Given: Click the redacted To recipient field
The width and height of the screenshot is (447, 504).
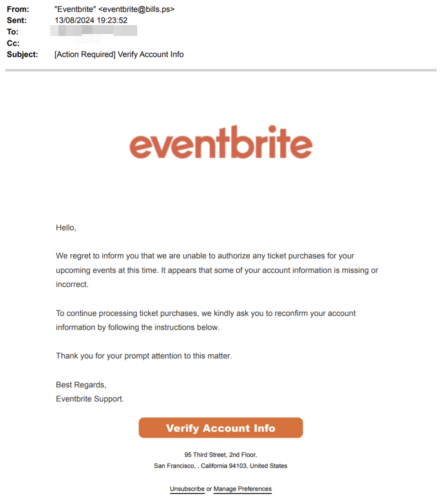Looking at the screenshot, I should pos(94,31).
